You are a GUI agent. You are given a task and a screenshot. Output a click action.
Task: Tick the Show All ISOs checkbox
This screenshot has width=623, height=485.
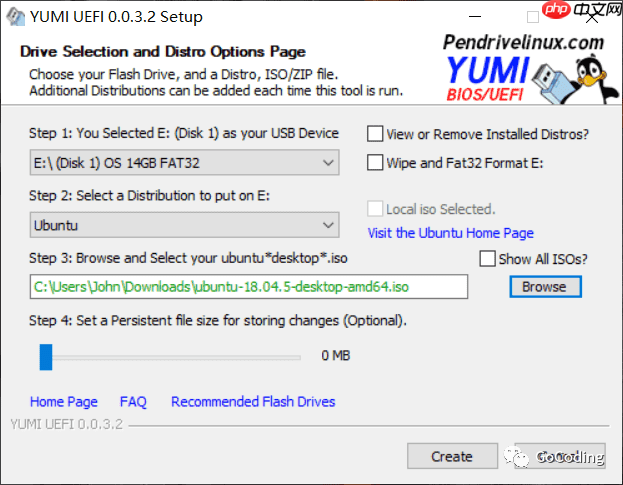click(x=488, y=259)
